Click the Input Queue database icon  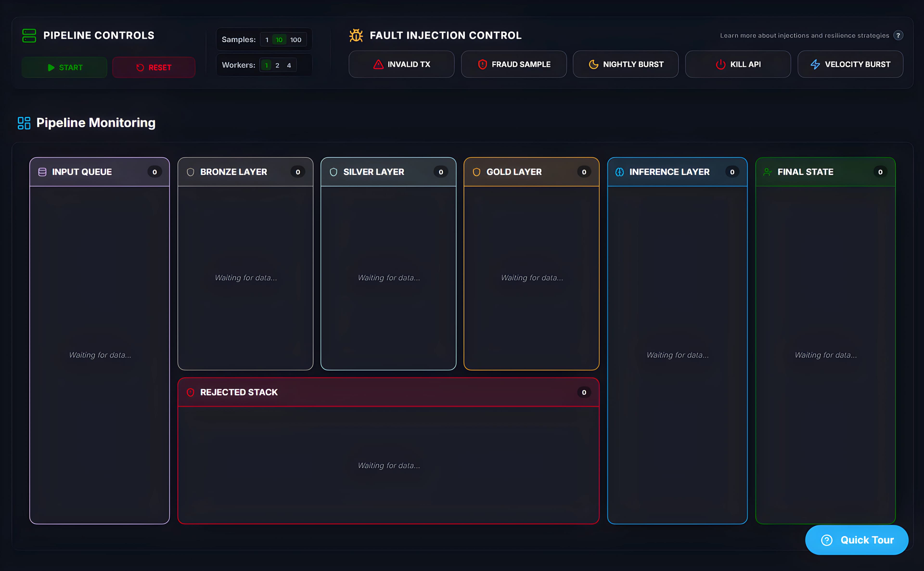pos(42,172)
